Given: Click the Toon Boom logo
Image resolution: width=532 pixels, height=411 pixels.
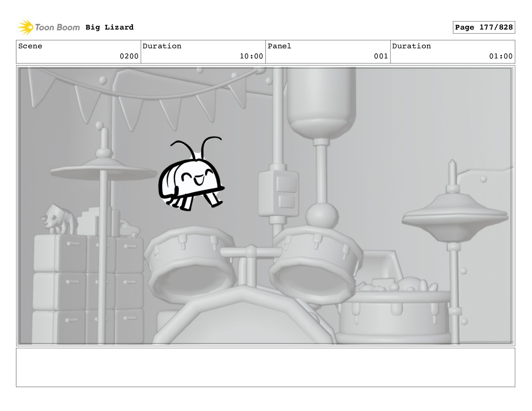Looking at the screenshot, I should (x=49, y=27).
